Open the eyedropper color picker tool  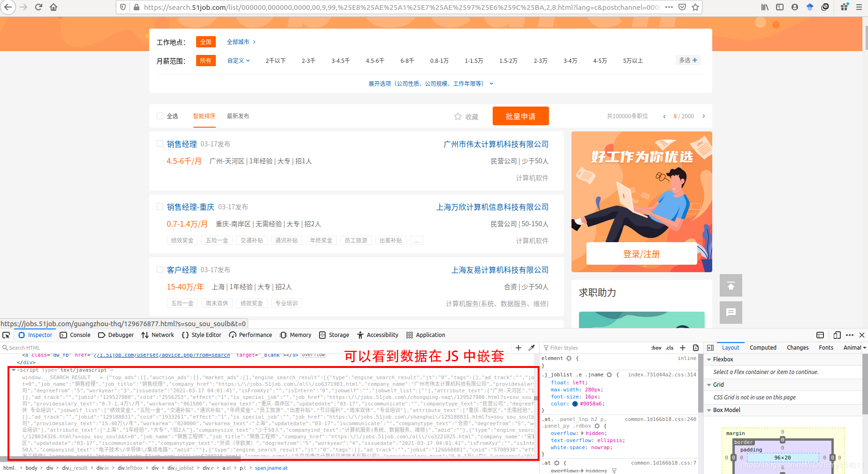[532, 348]
